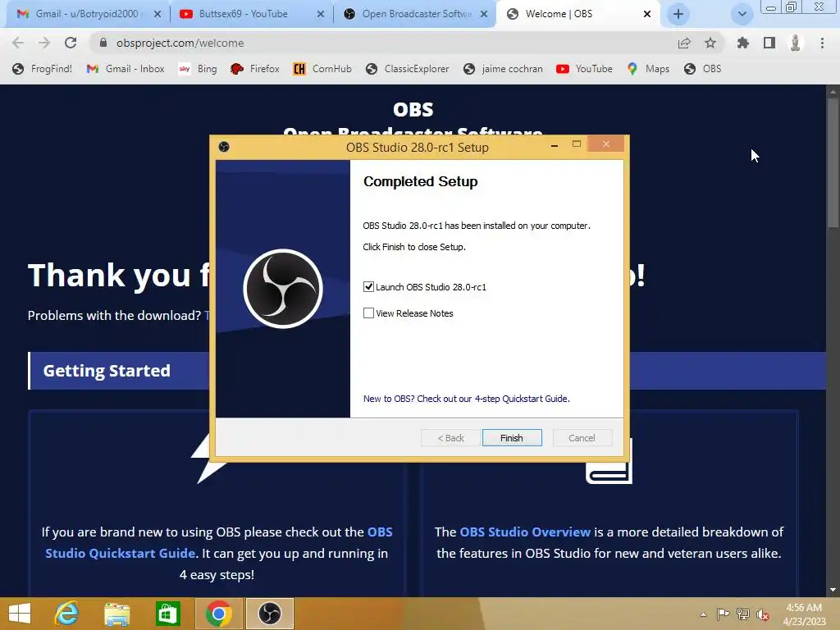Show hidden system tray icons
This screenshot has width=840, height=630.
(x=703, y=614)
